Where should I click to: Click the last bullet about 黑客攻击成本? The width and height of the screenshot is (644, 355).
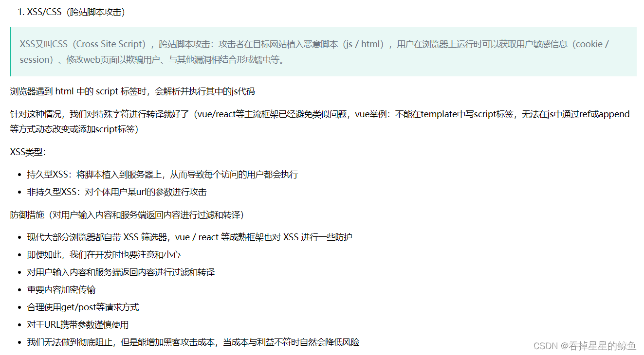click(193, 342)
